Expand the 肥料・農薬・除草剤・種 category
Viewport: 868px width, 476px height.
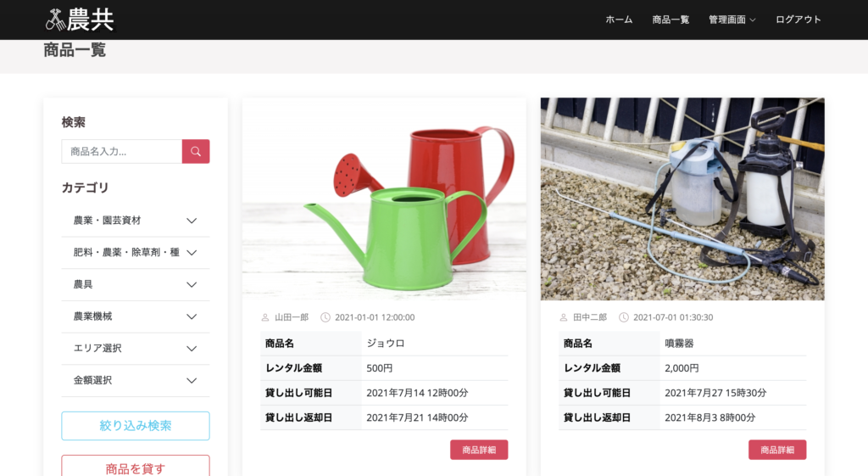pyautogui.click(x=192, y=253)
